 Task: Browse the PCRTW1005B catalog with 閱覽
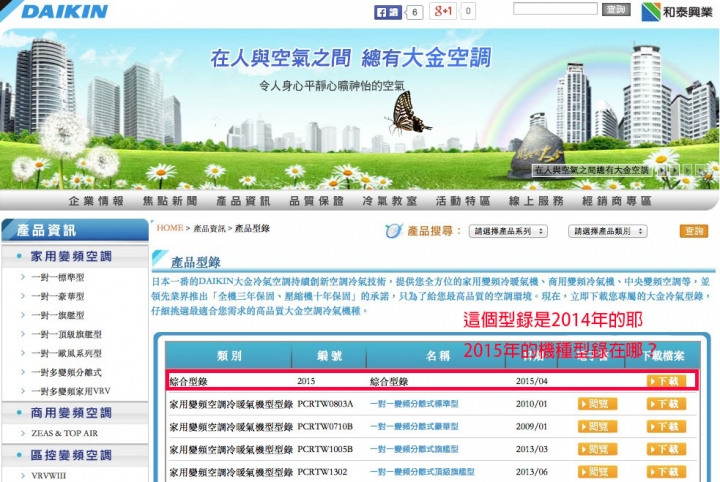597,449
